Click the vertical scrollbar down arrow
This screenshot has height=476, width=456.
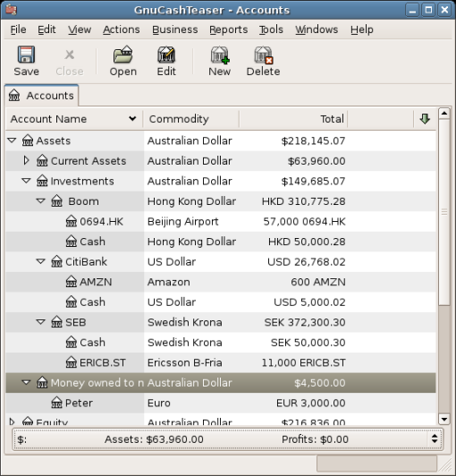tap(444, 420)
